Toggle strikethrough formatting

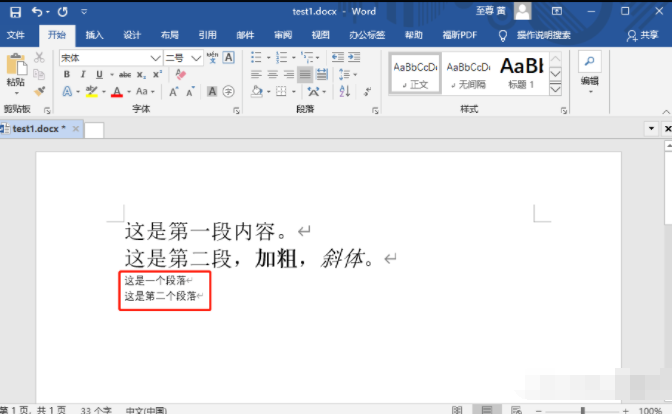[x=125, y=75]
